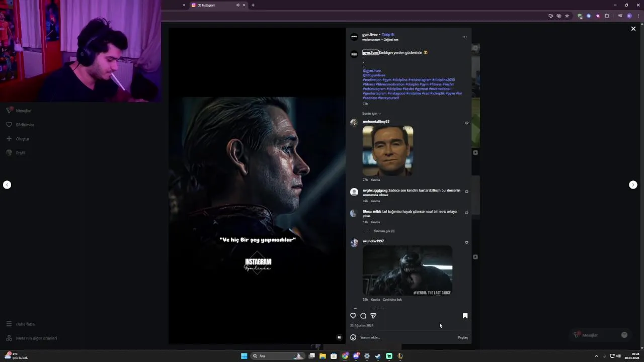Screen dimensions: 644x362
Task: Open the 'Orijinal ses' audio link
Action: point(391,40)
